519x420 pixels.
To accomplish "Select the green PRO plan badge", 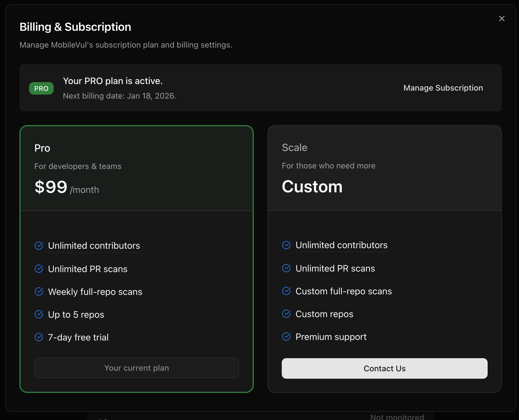I will (41, 88).
